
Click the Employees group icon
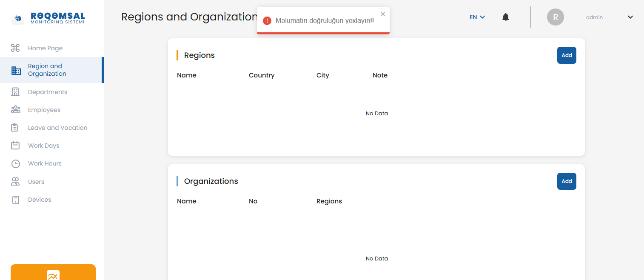click(15, 110)
